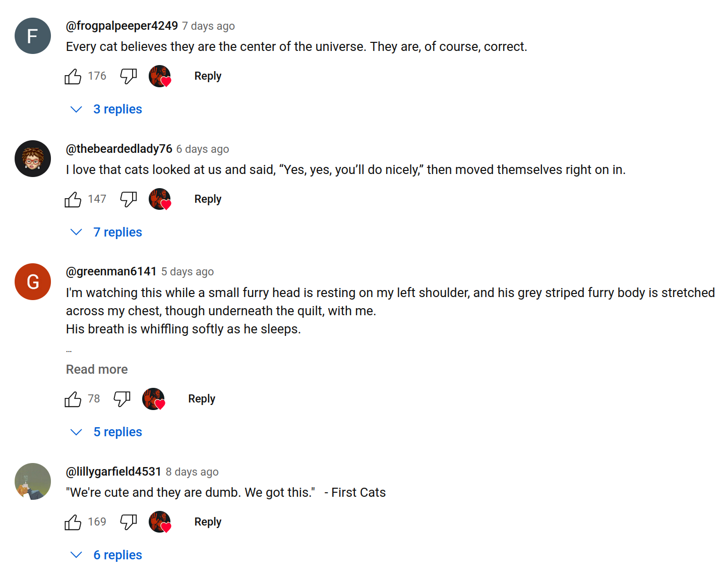Reply to the @thebeardedlady76 comment
Image resolution: width=728 pixels, height=579 pixels.
click(x=208, y=199)
